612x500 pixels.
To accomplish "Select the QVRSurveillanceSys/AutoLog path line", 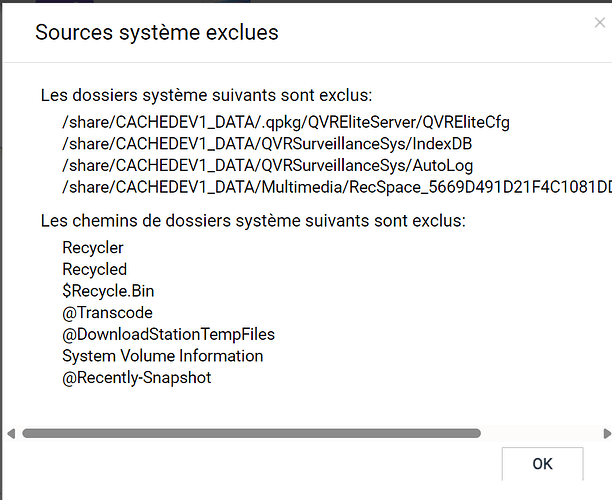I will [267, 165].
